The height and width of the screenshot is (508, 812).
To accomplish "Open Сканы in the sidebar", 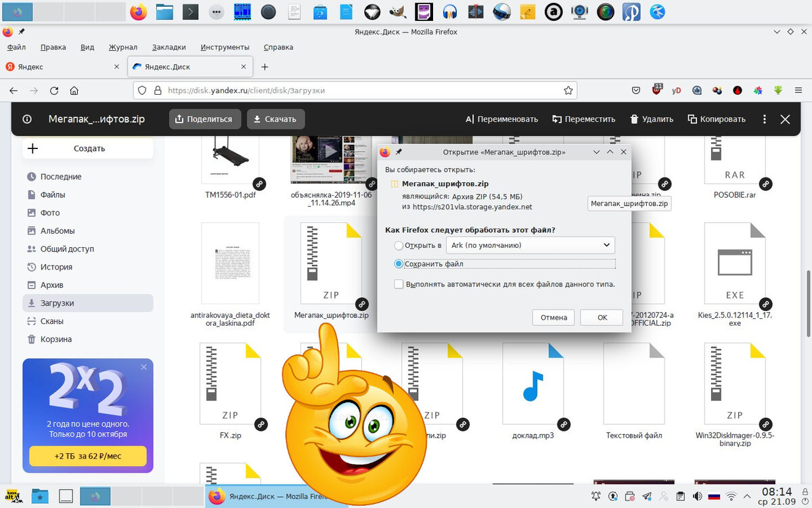I will [x=88, y=321].
